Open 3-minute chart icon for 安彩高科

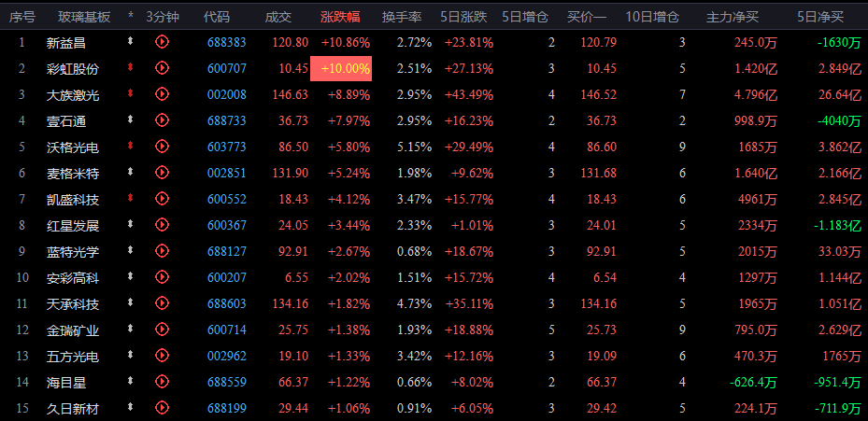pyautogui.click(x=163, y=276)
